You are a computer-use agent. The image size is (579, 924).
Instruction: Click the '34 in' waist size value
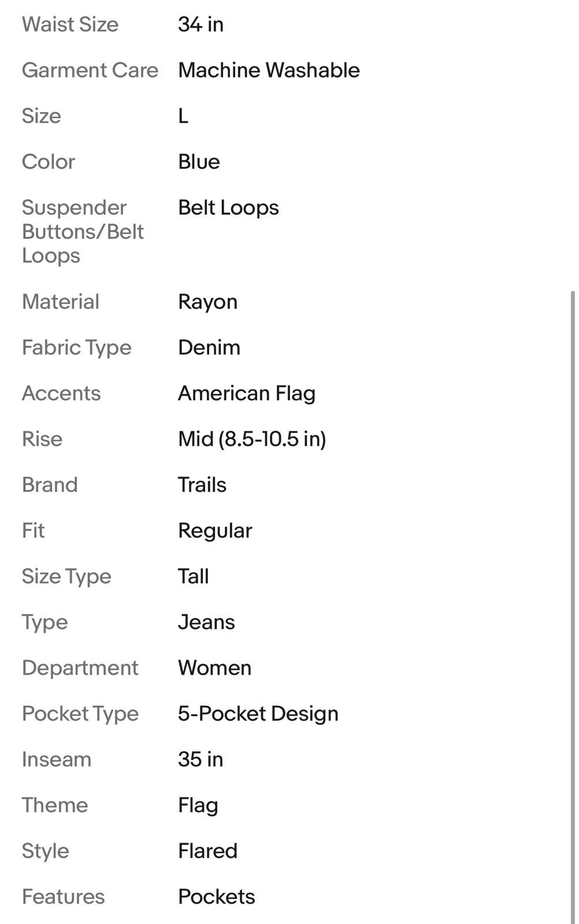201,24
